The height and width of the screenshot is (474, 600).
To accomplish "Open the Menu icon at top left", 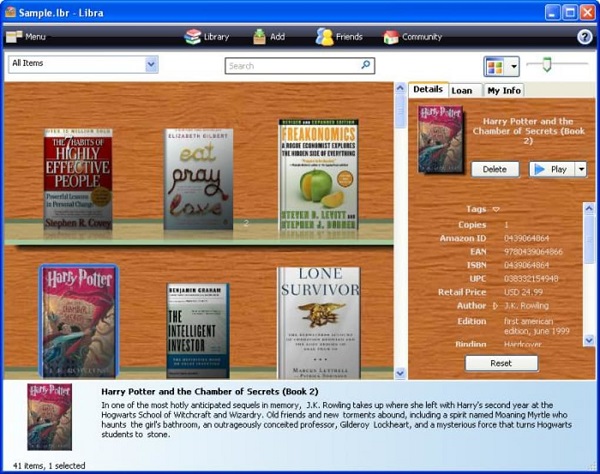I will [14, 37].
